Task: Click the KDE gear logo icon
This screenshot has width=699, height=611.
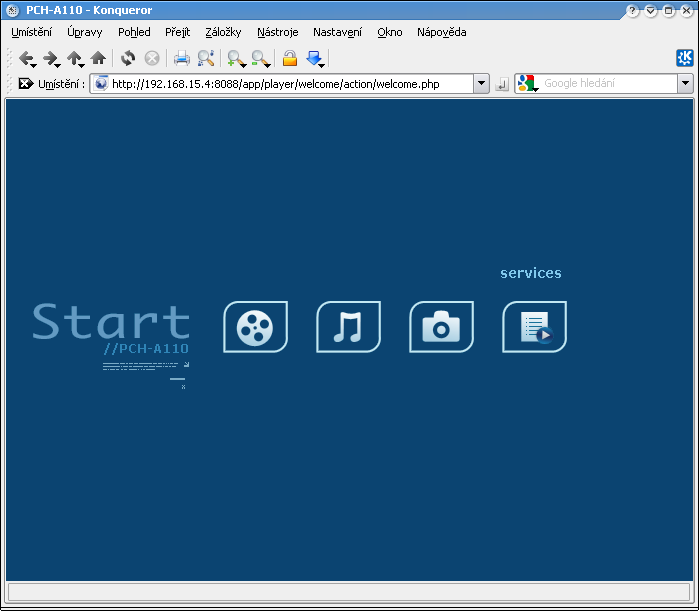Action: coord(684,58)
